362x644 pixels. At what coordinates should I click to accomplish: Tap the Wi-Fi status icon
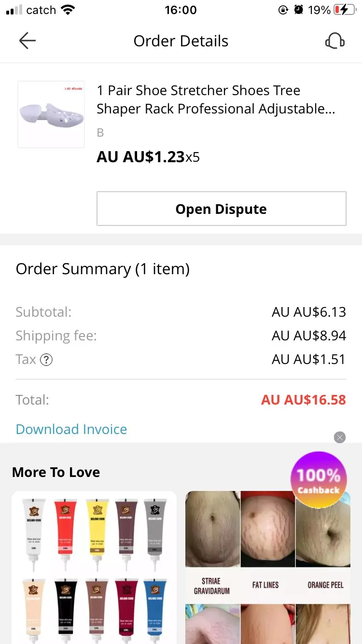point(68,10)
